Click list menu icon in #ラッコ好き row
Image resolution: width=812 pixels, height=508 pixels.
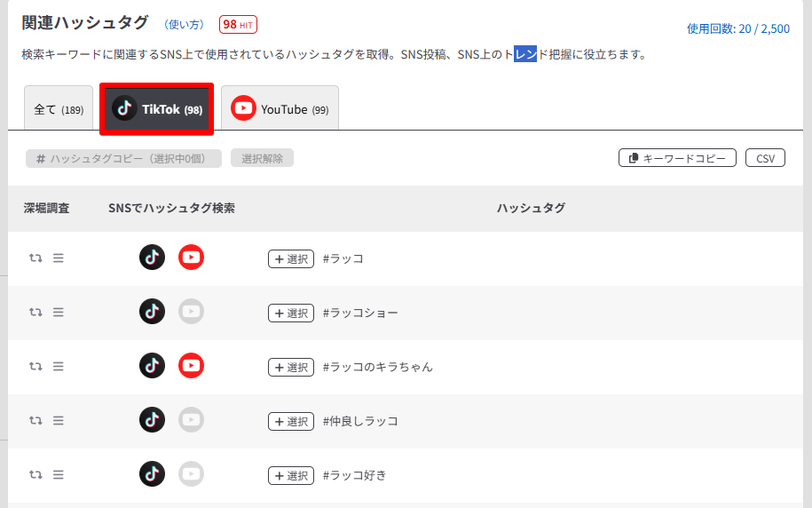(58, 474)
